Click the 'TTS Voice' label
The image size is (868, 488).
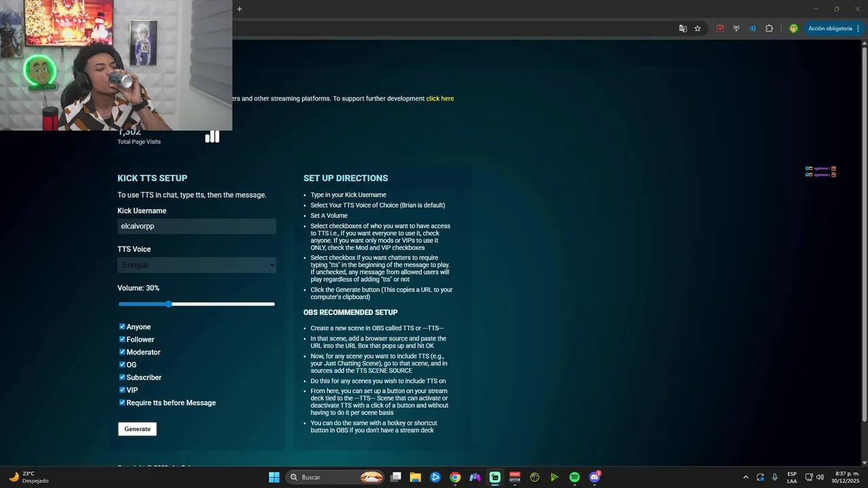pos(134,249)
